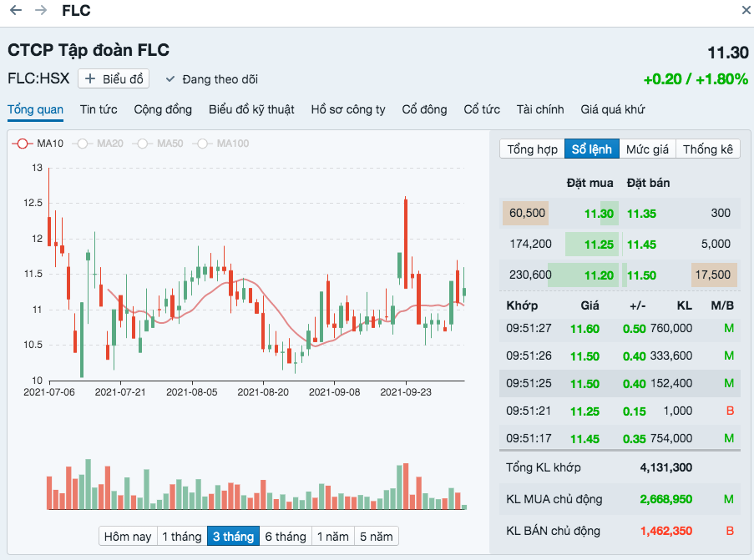Click the 2021-08-20 chart date label
This screenshot has width=754, height=560.
point(263,392)
